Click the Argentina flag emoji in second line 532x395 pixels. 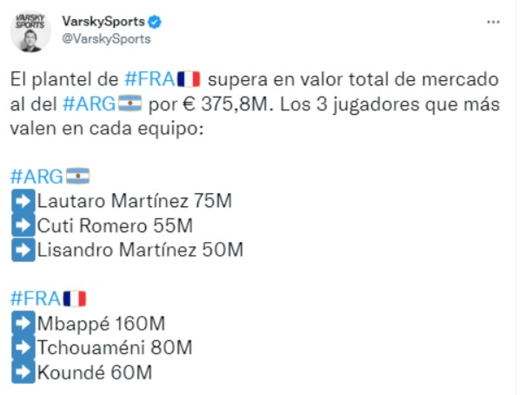(130, 104)
